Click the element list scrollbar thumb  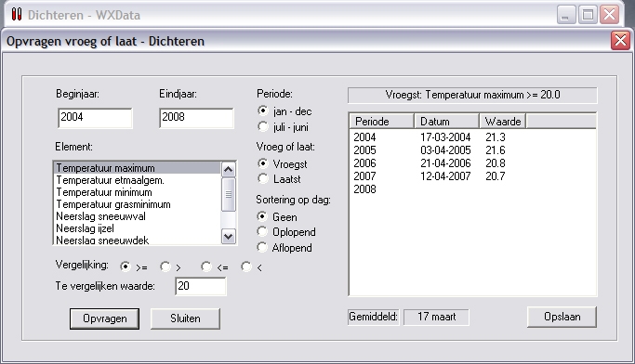(229, 195)
